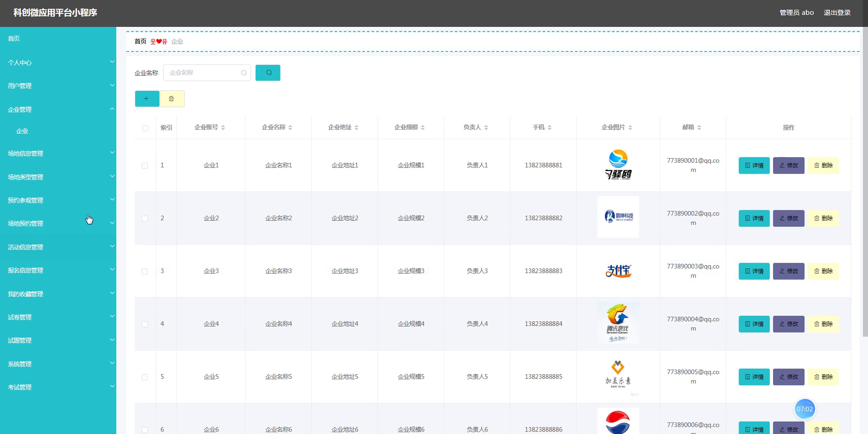This screenshot has width=868, height=434.
Task: Sort by 企业规模 column arrows
Action: pos(423,128)
